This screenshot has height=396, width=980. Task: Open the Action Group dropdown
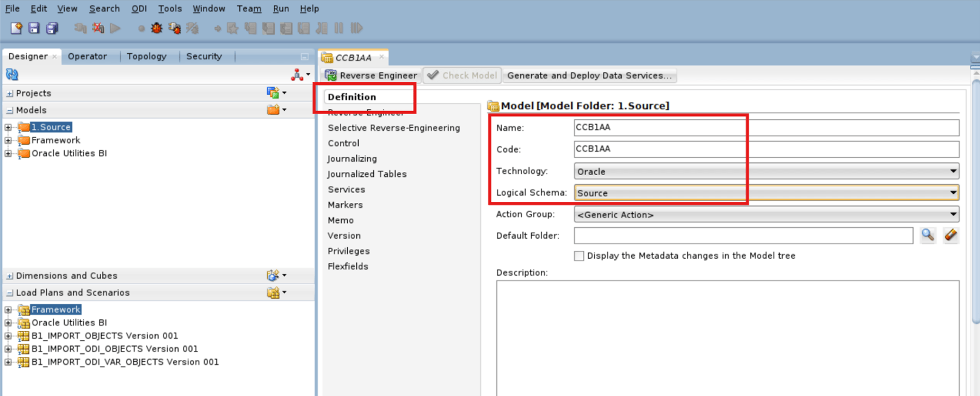point(953,214)
